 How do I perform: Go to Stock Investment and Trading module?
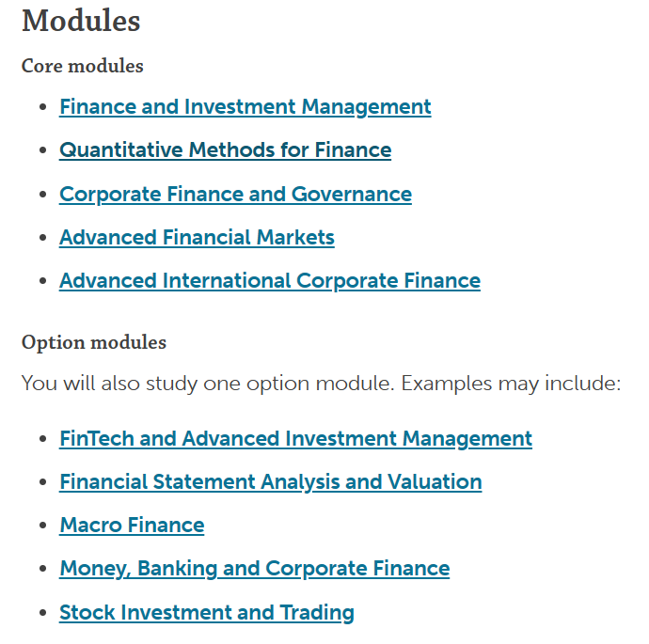tap(207, 613)
